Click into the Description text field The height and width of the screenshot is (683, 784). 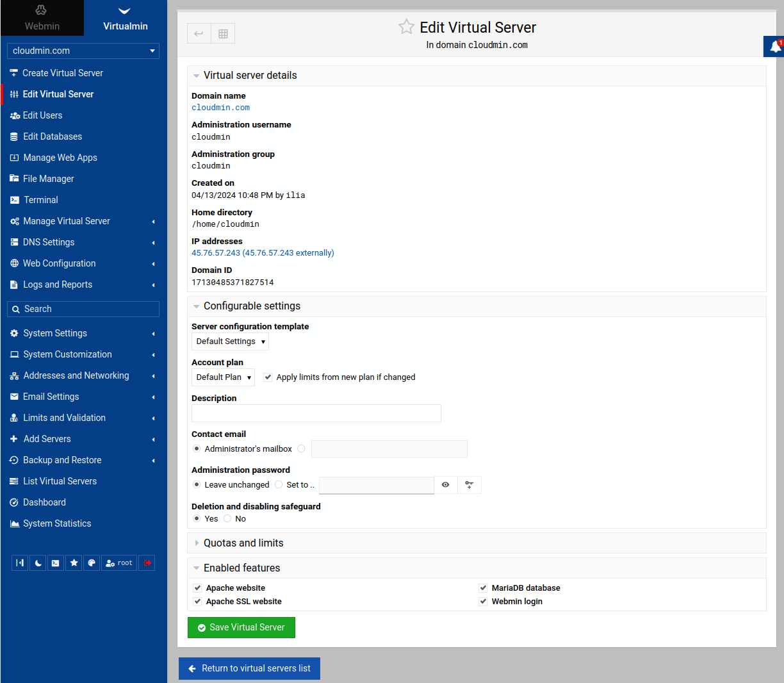click(316, 413)
